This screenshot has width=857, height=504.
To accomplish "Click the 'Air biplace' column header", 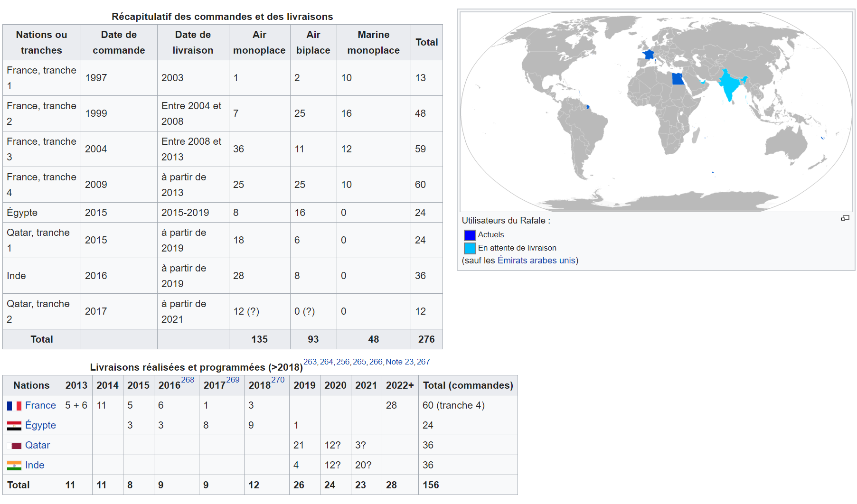I will [x=313, y=42].
